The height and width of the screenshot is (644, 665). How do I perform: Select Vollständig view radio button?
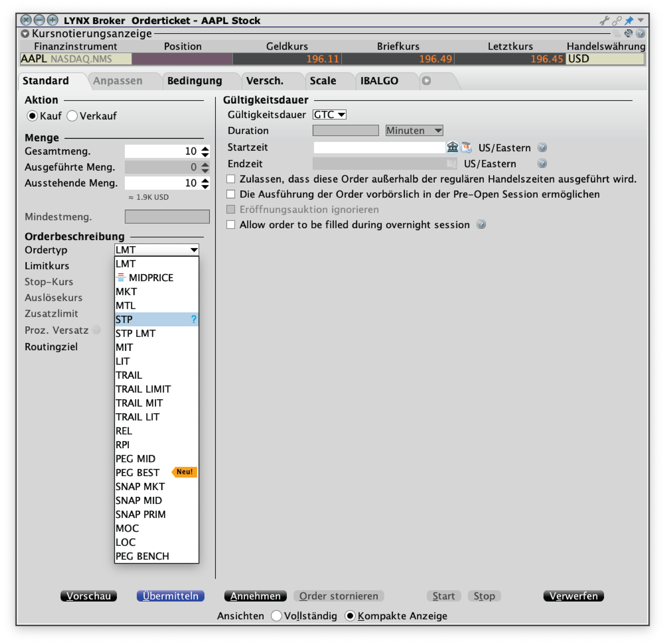pyautogui.click(x=276, y=616)
